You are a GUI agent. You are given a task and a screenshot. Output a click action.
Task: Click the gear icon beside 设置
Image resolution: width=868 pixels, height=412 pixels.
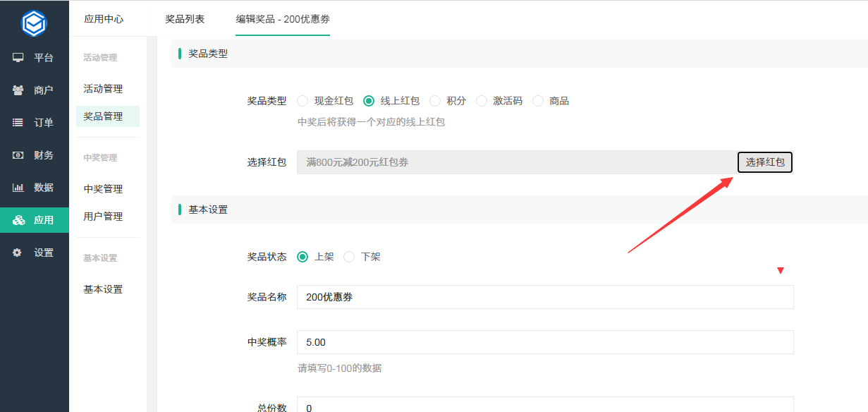tap(18, 253)
